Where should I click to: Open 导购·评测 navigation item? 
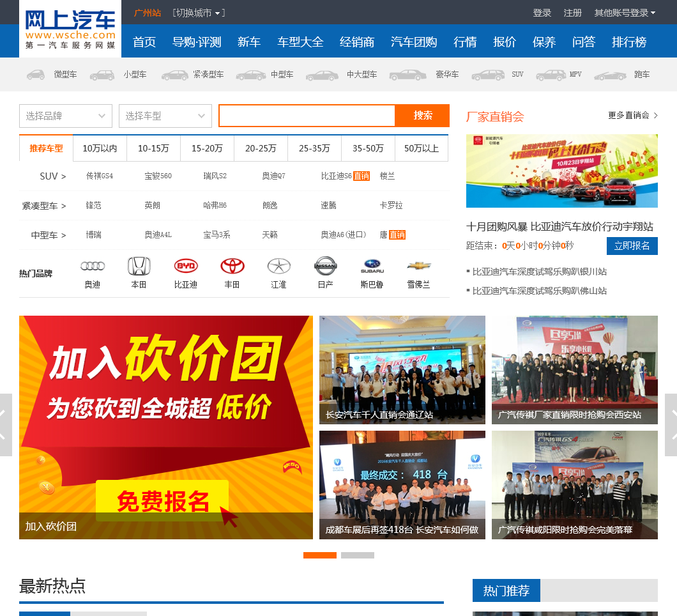(197, 42)
